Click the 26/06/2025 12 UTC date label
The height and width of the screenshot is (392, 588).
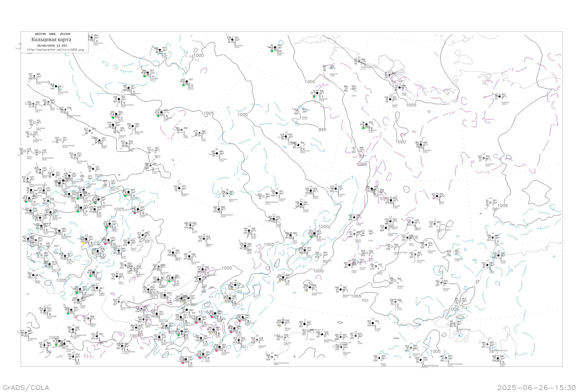52,46
